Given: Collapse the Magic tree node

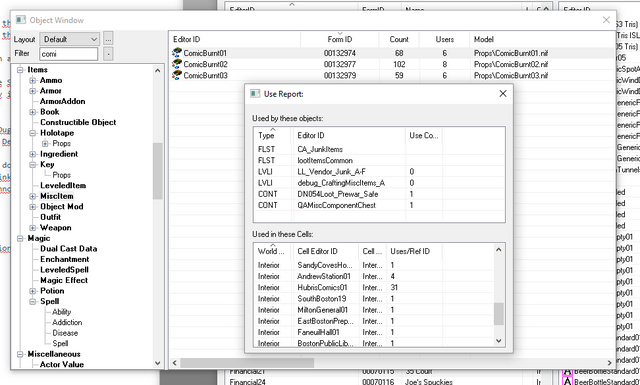Looking at the screenshot, I should pos(20,238).
